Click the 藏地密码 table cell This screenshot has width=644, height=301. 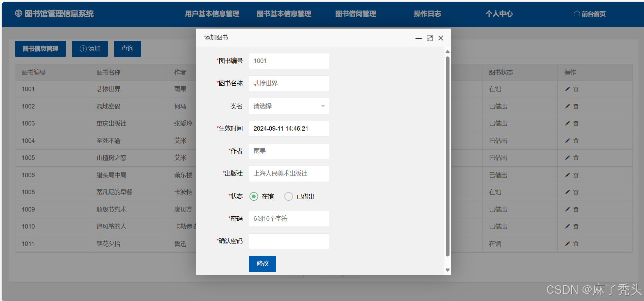pos(129,106)
